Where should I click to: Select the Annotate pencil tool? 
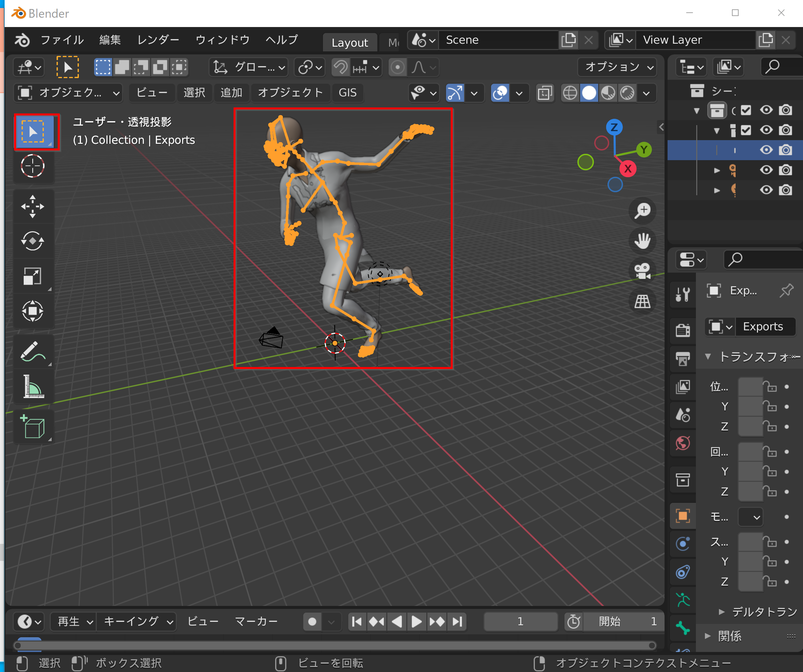pyautogui.click(x=32, y=351)
